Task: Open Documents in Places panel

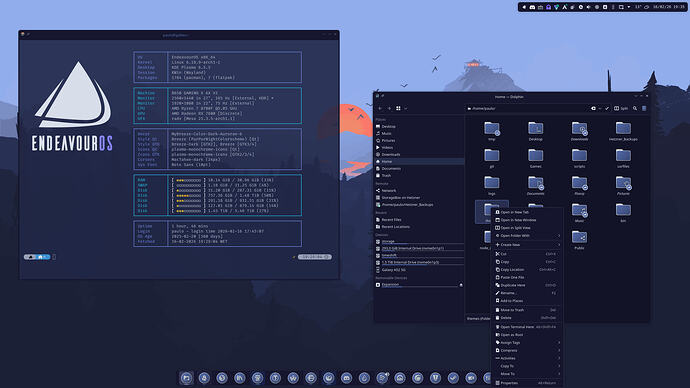Action: (419, 168)
